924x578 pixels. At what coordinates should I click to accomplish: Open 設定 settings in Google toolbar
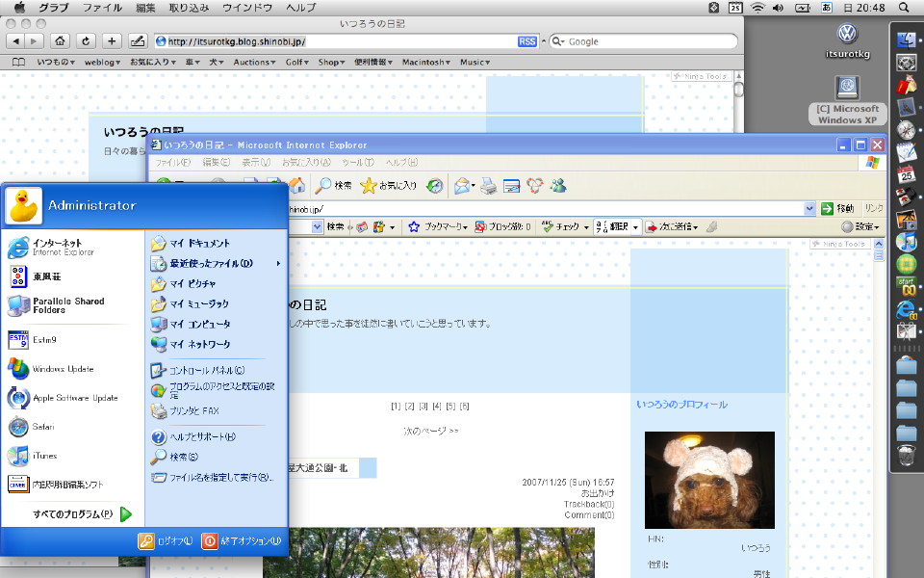[860, 226]
